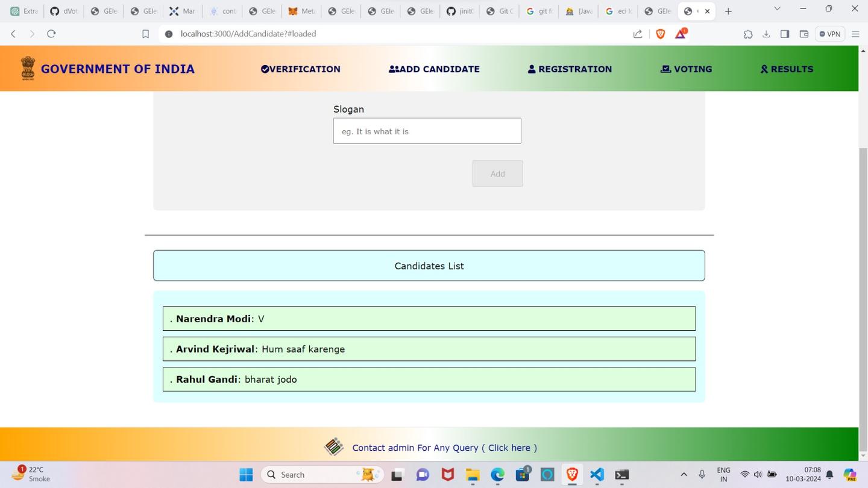868x488 pixels.
Task: Open the Teams chat taskbar icon
Action: [x=423, y=475]
